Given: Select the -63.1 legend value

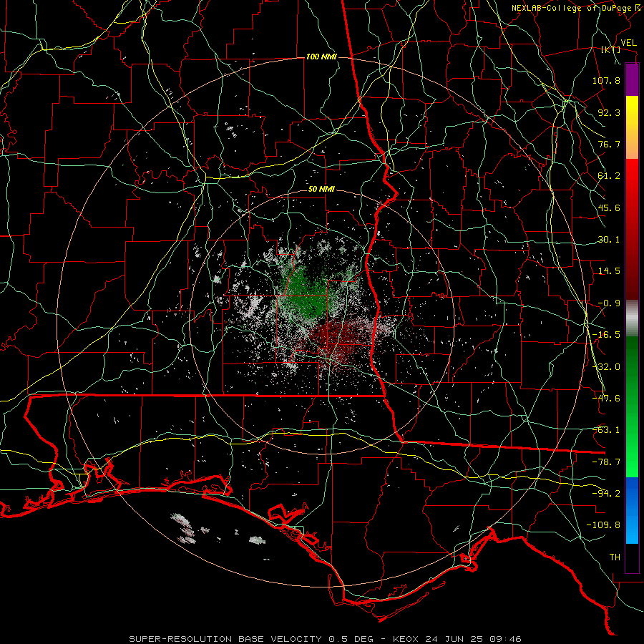Looking at the screenshot, I should pyautogui.click(x=606, y=430).
